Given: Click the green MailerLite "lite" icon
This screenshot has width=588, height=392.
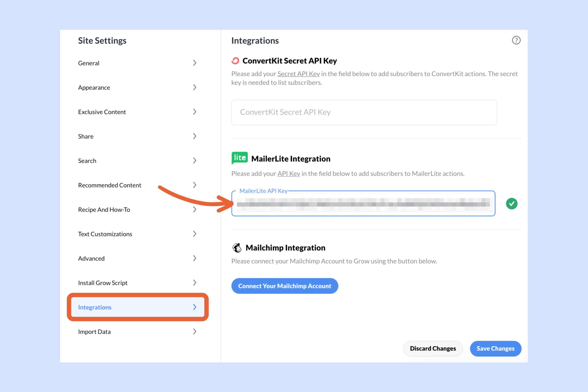Looking at the screenshot, I should pyautogui.click(x=239, y=158).
